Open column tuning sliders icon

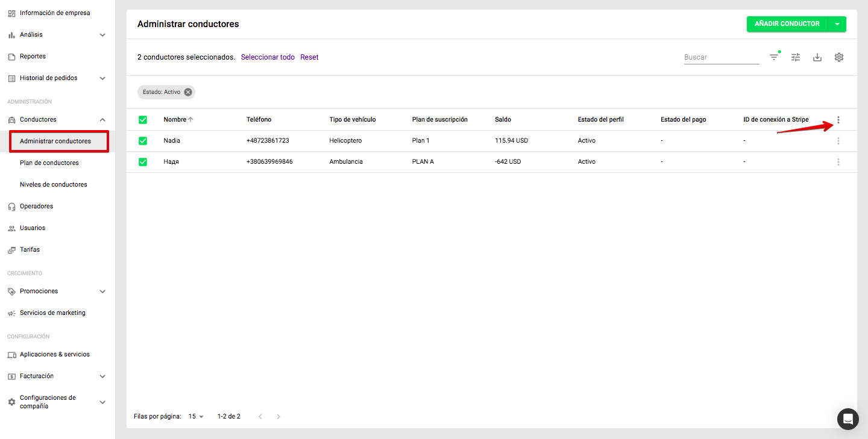(x=796, y=57)
